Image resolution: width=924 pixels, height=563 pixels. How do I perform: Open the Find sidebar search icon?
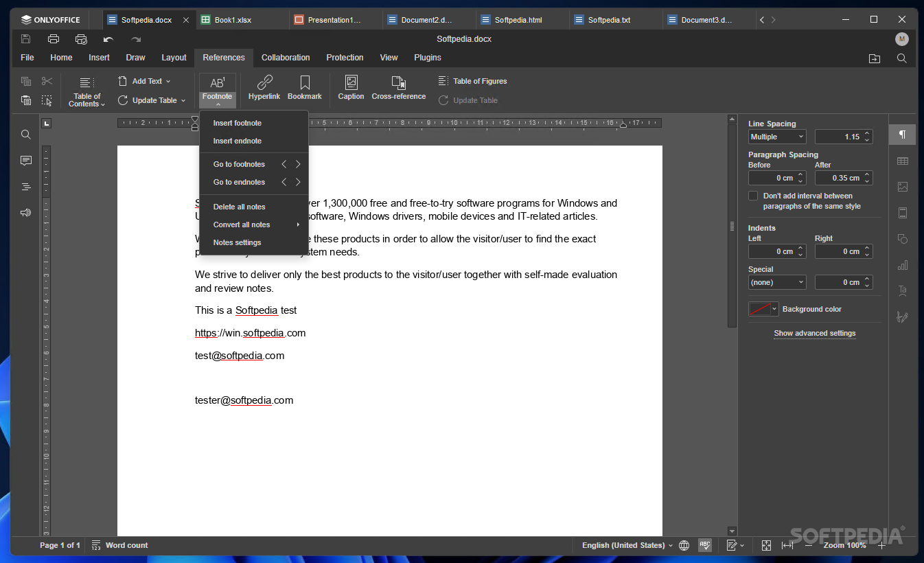pos(26,135)
